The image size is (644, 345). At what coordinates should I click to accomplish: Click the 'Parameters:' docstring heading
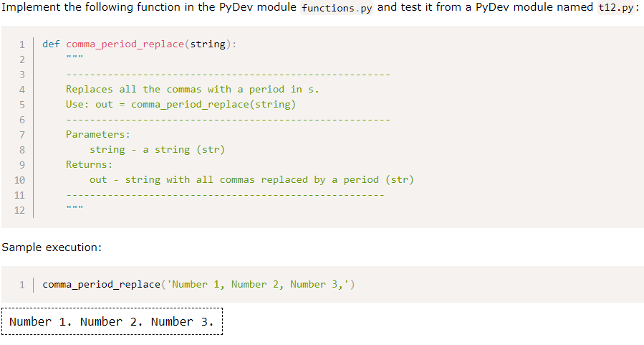(97, 134)
